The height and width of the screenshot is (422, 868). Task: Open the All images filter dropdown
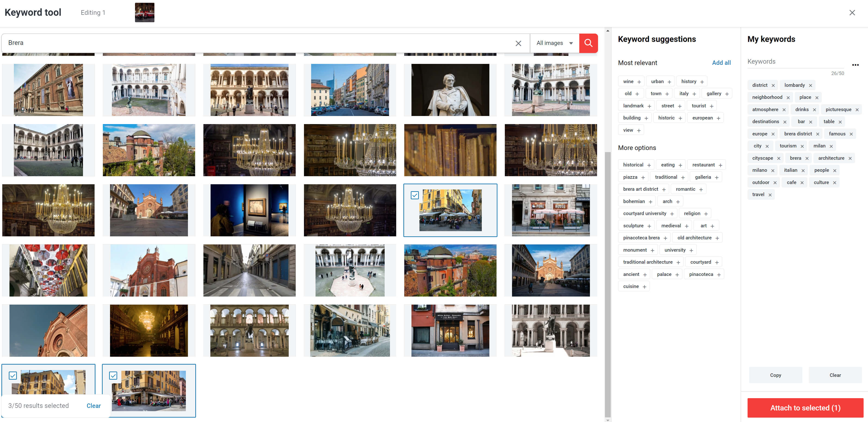[x=554, y=43]
